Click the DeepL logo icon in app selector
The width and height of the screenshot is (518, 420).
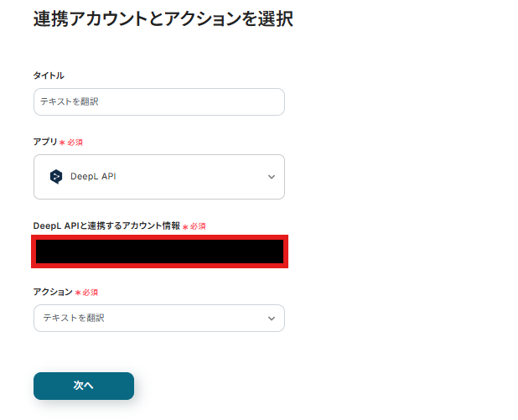tap(56, 177)
